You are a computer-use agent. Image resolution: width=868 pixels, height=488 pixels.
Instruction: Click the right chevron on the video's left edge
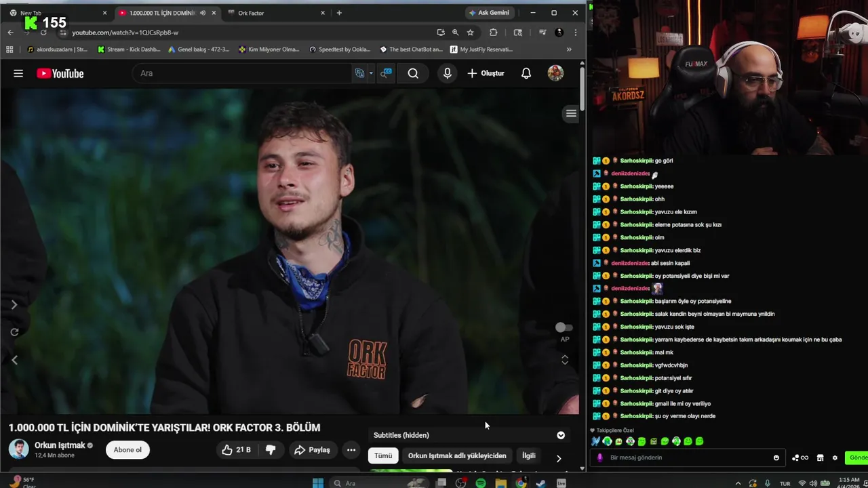pyautogui.click(x=14, y=304)
